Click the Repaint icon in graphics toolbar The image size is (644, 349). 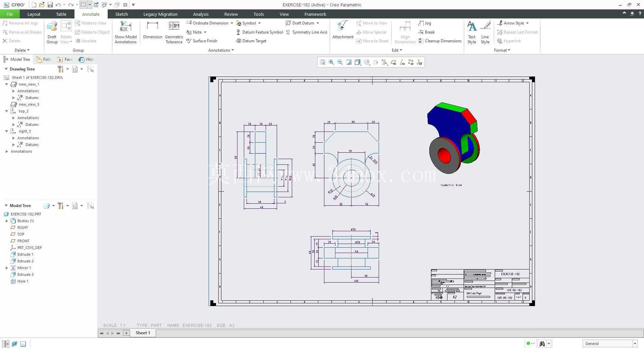[x=349, y=62]
